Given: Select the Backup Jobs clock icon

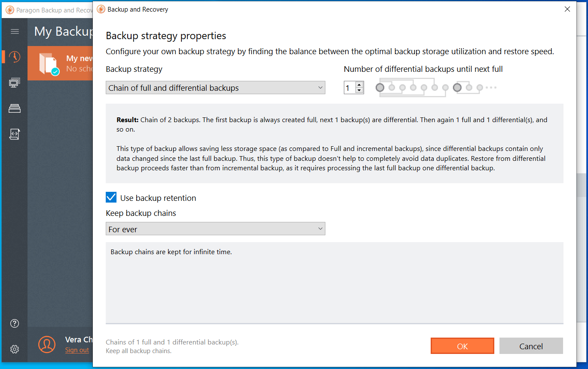Looking at the screenshot, I should (x=15, y=56).
